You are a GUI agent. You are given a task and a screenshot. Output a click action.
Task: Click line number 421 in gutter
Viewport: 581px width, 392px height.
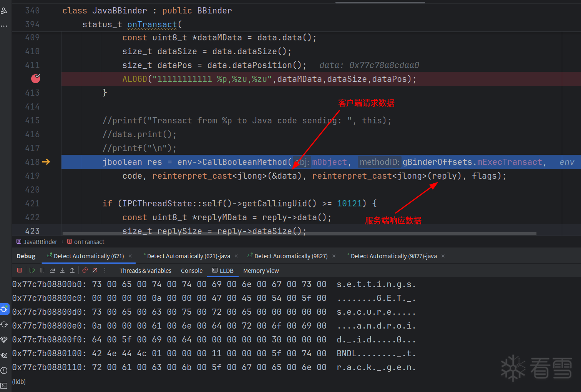[32, 204]
